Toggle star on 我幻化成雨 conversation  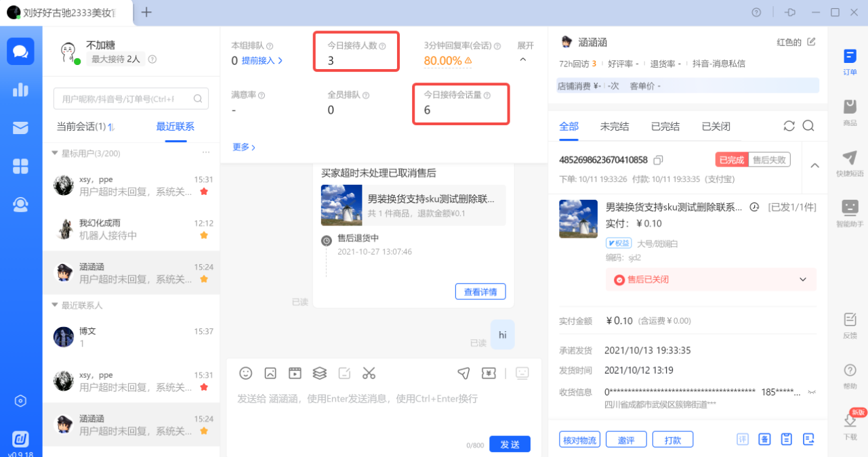[x=203, y=235]
